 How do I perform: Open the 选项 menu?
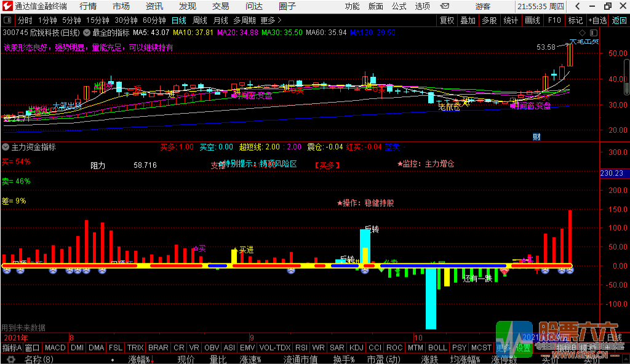coord(422,6)
